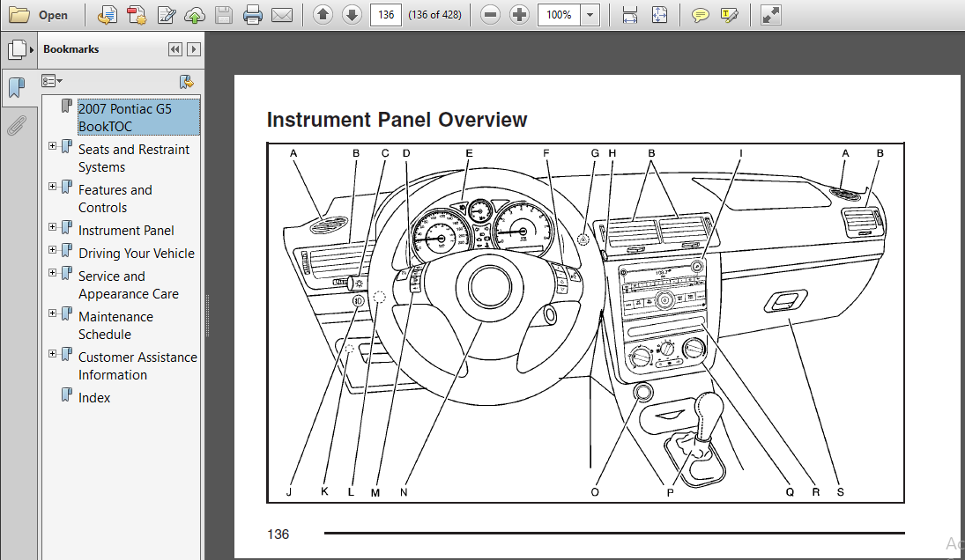Open the Instrument Panel bookmark
The height and width of the screenshot is (560, 965).
(x=126, y=231)
